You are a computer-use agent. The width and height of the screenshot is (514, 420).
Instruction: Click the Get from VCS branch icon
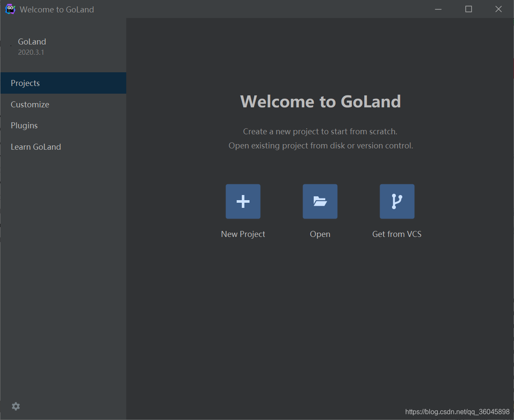397,201
